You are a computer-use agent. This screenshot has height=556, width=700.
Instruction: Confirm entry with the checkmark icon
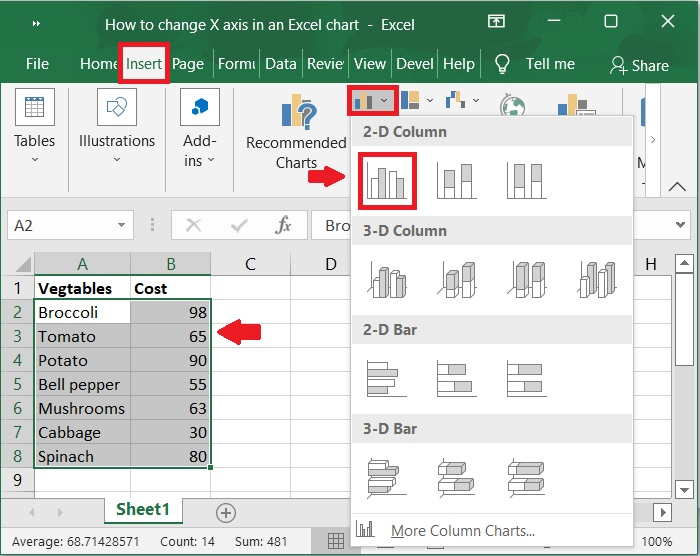(x=239, y=225)
